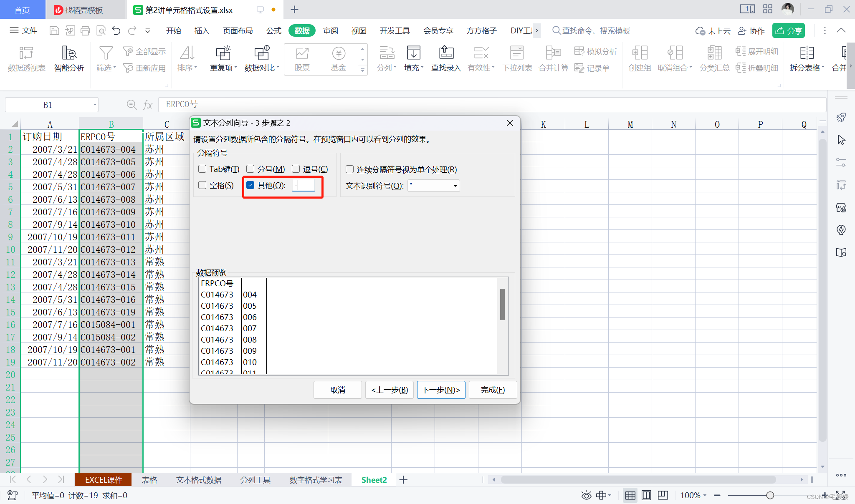
Task: Open the 文本识别符号 dropdown
Action: pos(455,186)
